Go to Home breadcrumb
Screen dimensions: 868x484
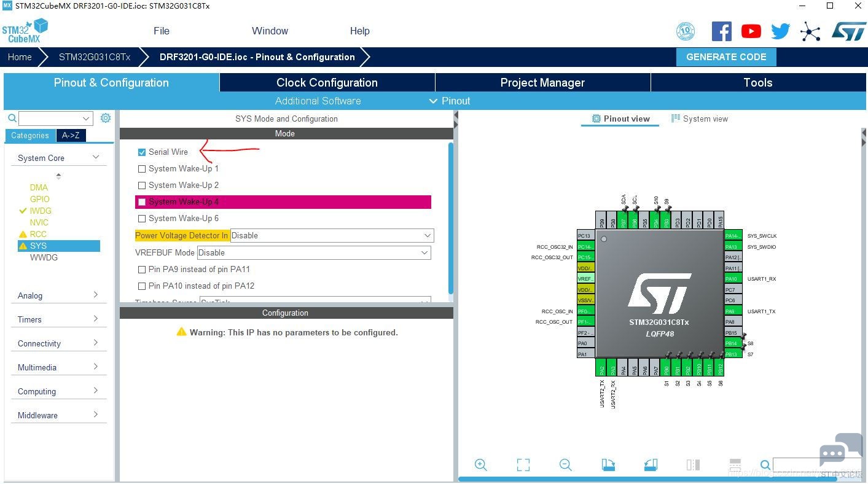(x=20, y=57)
